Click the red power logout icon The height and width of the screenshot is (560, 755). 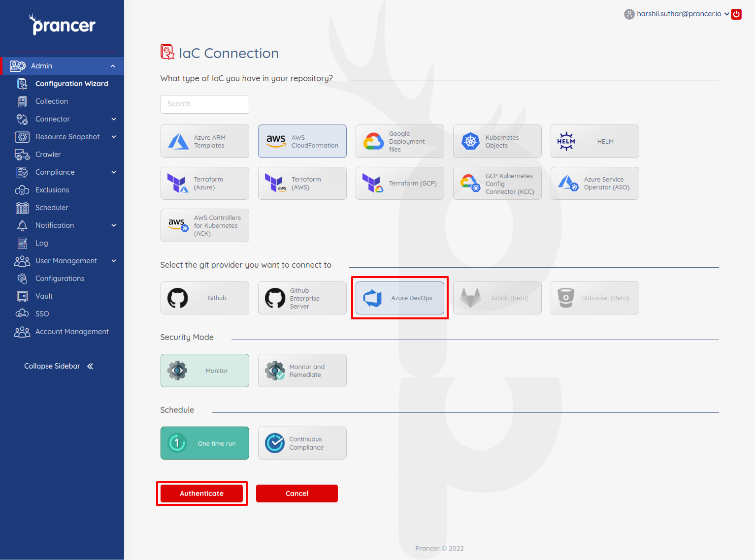(736, 14)
